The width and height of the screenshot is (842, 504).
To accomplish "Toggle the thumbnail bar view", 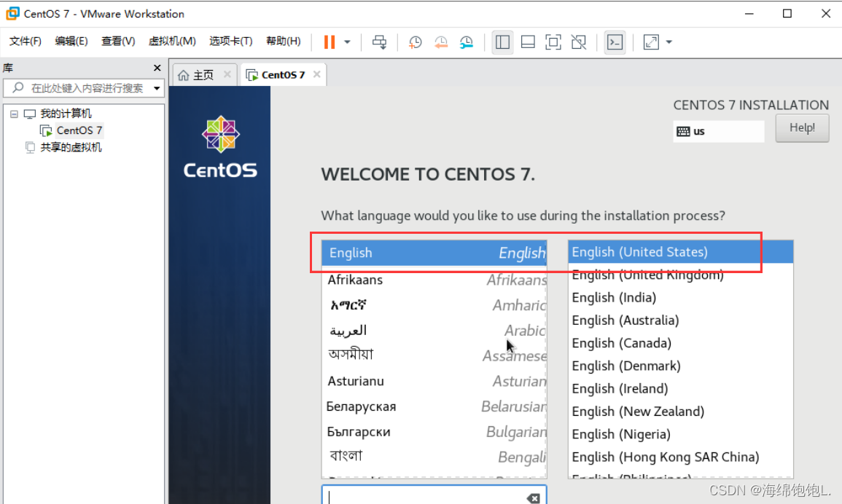I will pos(528,42).
